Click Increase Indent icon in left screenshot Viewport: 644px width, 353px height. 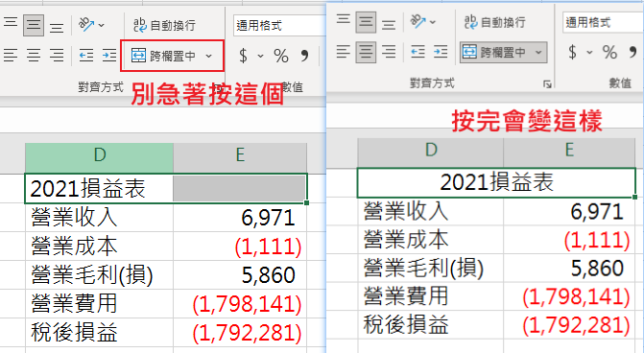[109, 55]
